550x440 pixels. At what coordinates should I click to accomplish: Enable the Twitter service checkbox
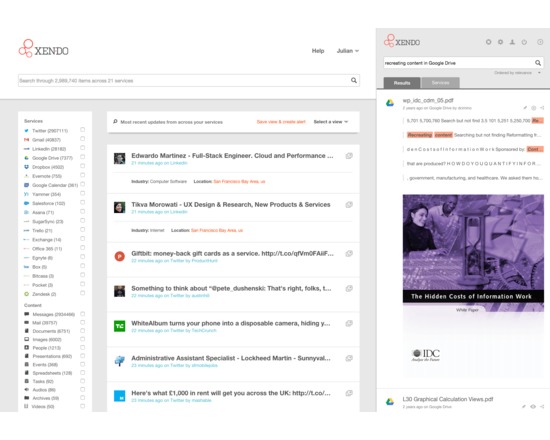tap(82, 130)
